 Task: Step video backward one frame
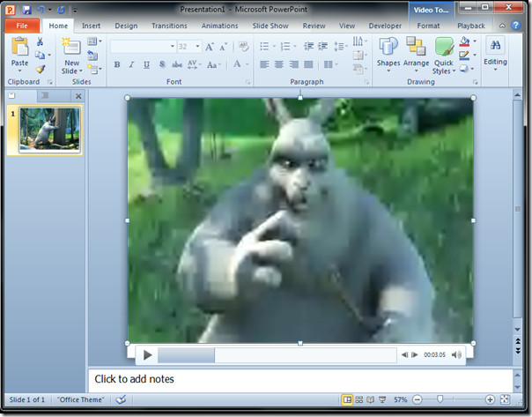pyautogui.click(x=404, y=355)
